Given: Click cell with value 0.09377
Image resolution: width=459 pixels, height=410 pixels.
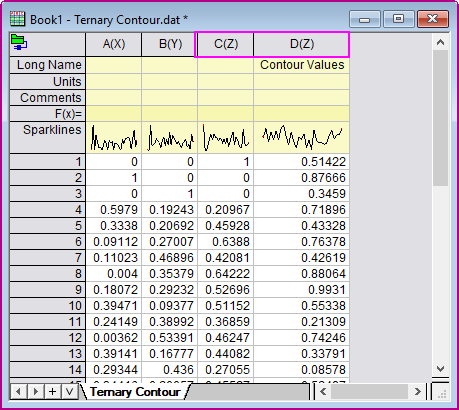Looking at the screenshot, I should coord(170,306).
